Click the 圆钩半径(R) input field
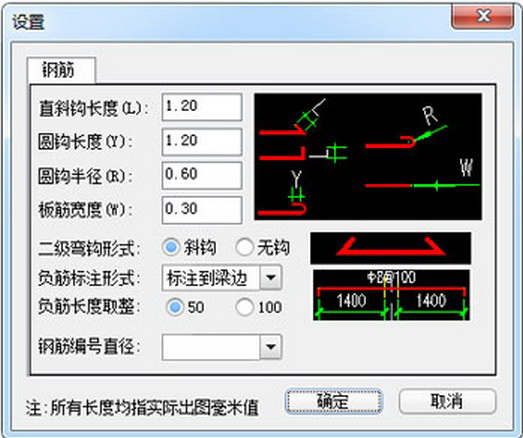Screen dimensions: 523x438 point(202,175)
